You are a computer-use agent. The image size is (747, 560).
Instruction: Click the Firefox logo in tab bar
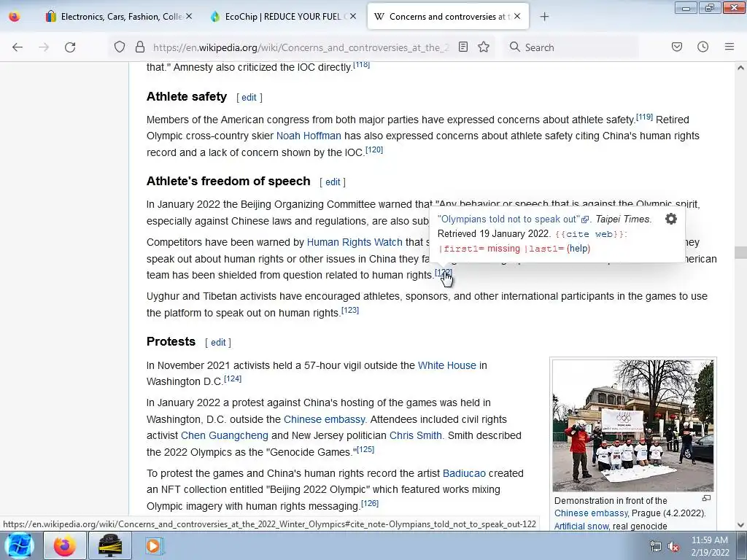tap(15, 17)
